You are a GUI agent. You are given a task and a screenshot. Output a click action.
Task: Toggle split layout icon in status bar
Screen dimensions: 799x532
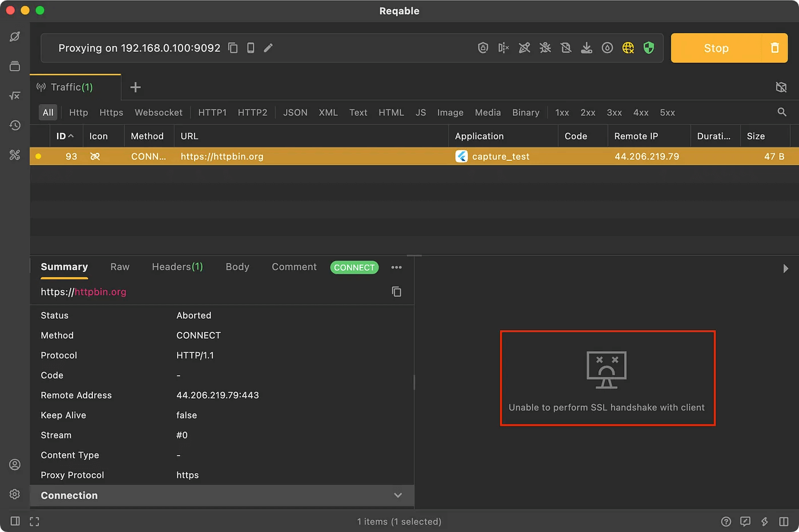click(784, 521)
